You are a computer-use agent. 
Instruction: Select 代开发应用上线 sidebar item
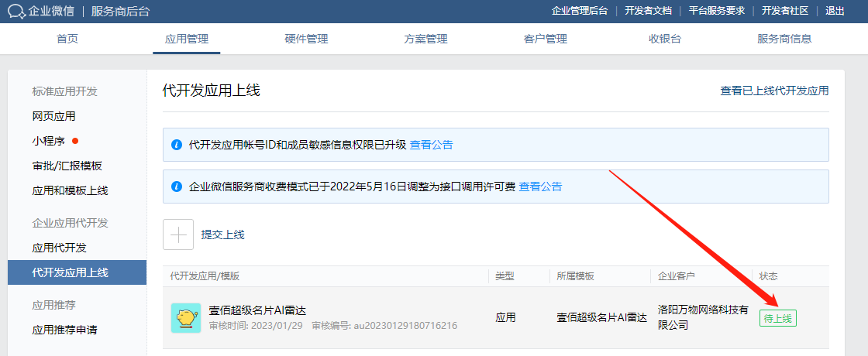pyautogui.click(x=77, y=272)
